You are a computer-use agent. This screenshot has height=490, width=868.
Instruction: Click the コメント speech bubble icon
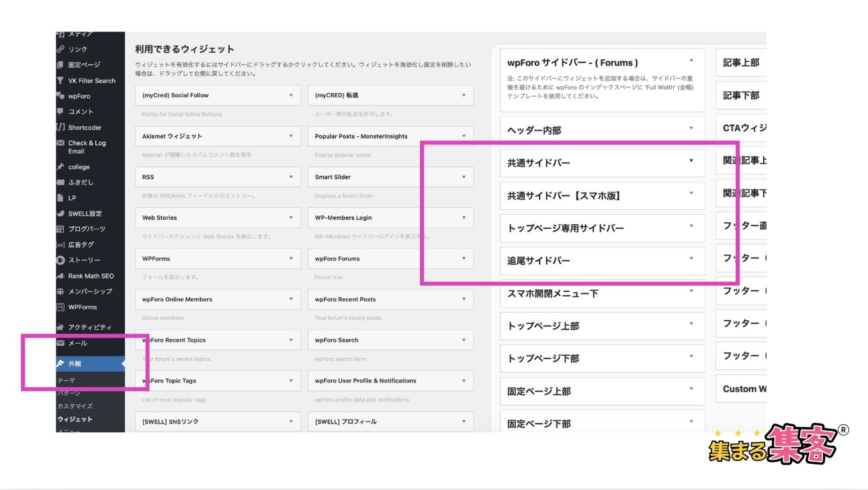point(60,111)
